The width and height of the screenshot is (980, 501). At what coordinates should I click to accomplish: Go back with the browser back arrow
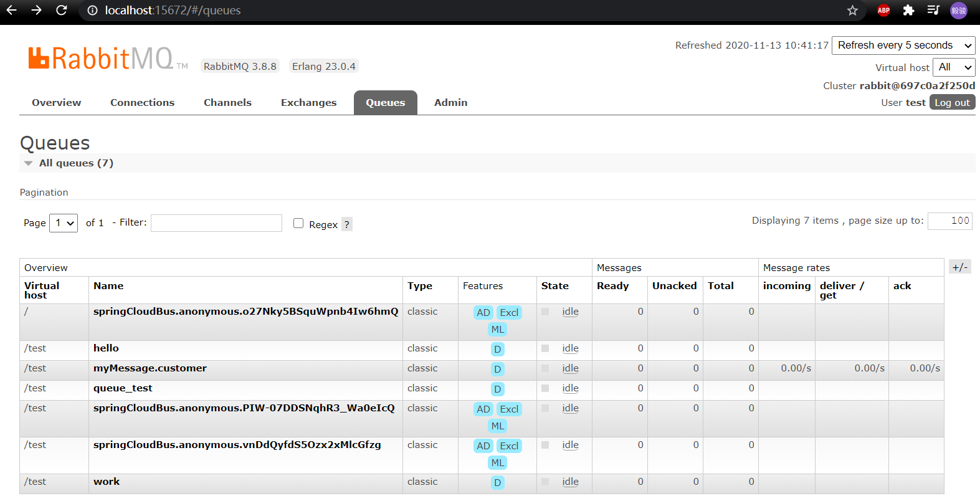pos(11,10)
